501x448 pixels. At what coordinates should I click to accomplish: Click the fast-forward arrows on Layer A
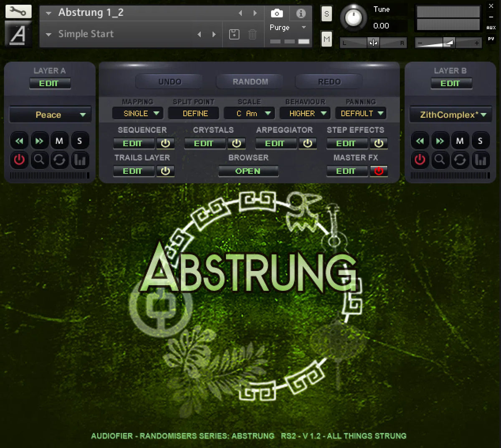click(39, 140)
